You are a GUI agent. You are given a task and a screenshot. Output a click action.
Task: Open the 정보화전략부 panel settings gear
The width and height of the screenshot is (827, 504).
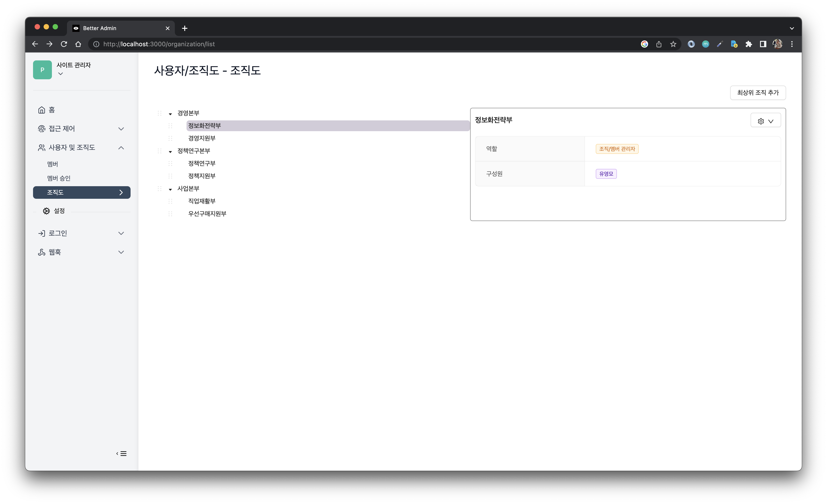click(761, 121)
